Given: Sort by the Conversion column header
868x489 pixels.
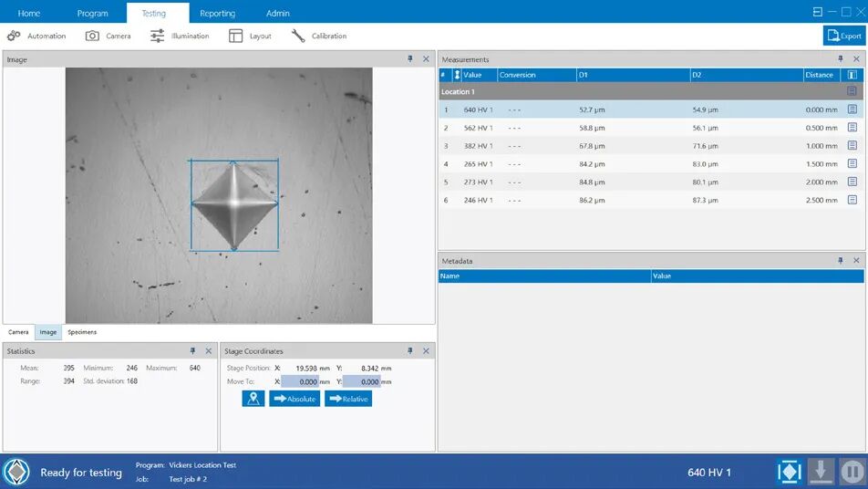Looking at the screenshot, I should click(x=536, y=75).
